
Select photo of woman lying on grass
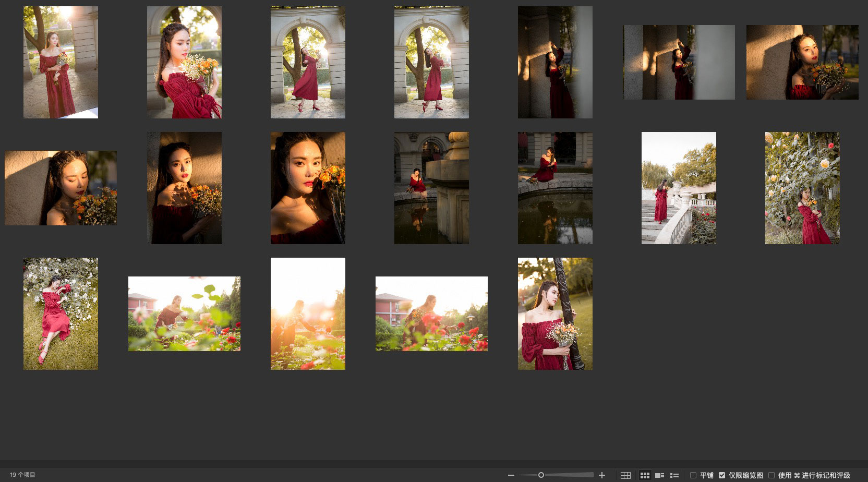point(61,314)
